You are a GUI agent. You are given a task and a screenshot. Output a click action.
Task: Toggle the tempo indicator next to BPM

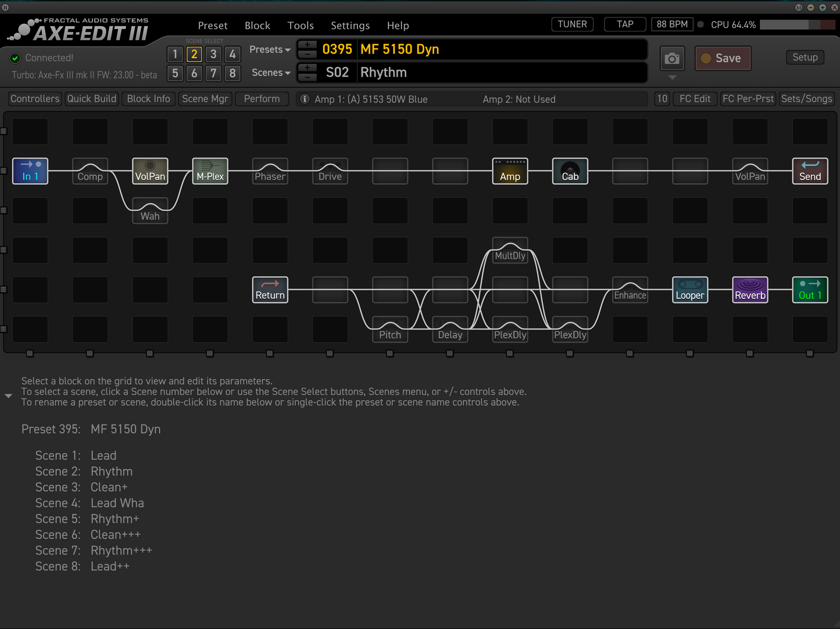pos(700,24)
